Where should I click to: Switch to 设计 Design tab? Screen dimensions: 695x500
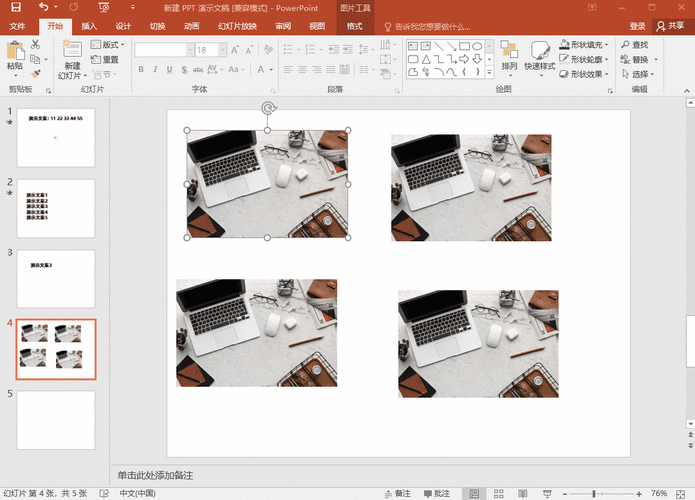123,26
